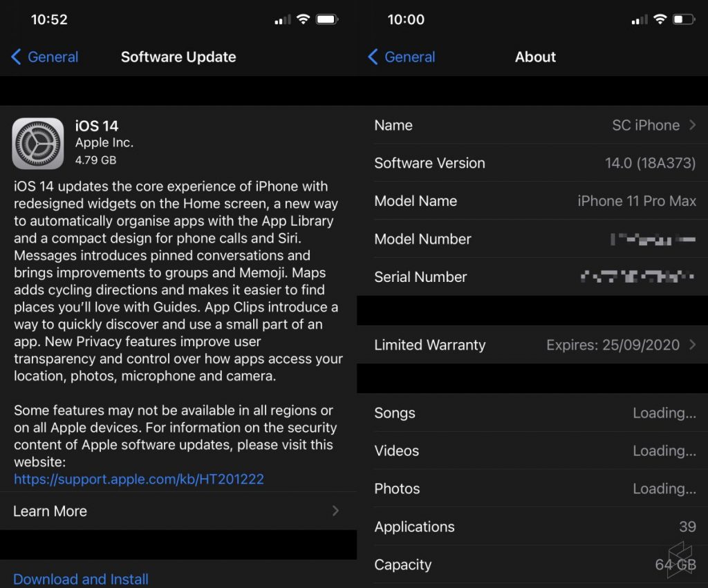This screenshot has height=588, width=708.
Task: Tap the 10:00 clock on About screen
Action: pos(406,19)
